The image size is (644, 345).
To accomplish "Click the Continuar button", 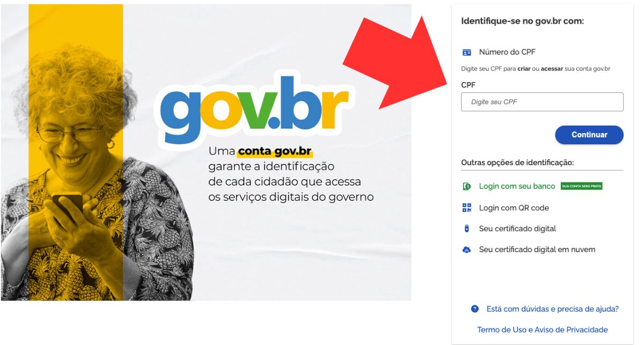I will pos(589,135).
